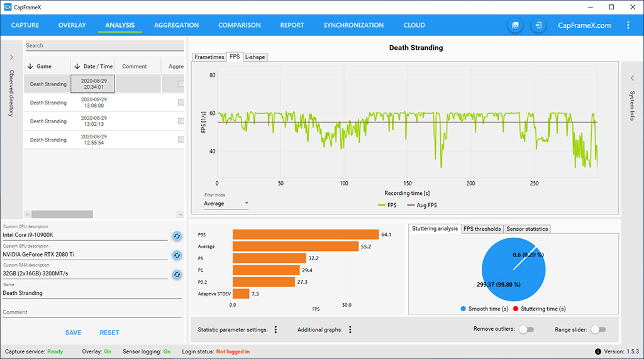Toggle the Remove outliers switch
The height and width of the screenshot is (359, 644).
(x=526, y=329)
